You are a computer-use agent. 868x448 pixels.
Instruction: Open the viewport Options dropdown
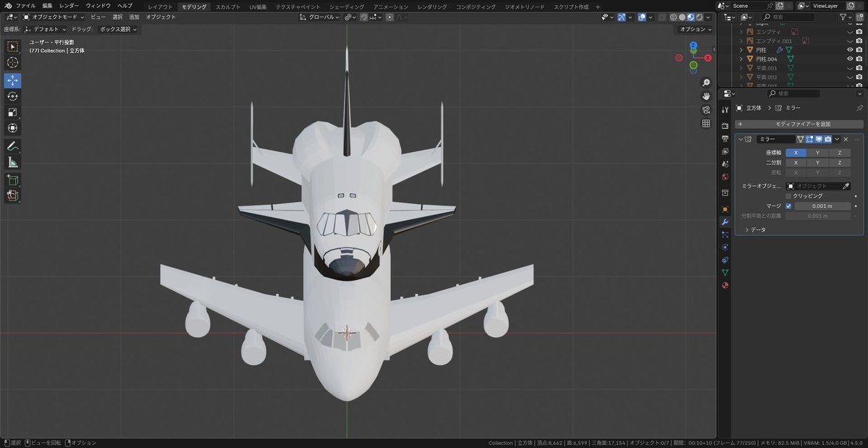(x=695, y=30)
